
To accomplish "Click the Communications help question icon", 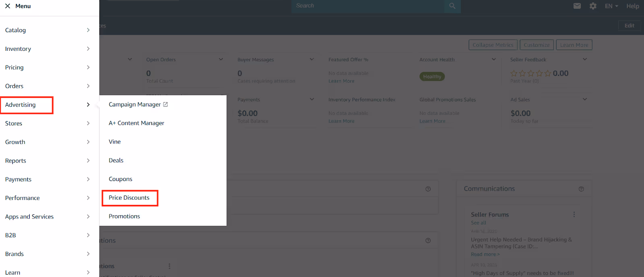I will coord(581,189).
